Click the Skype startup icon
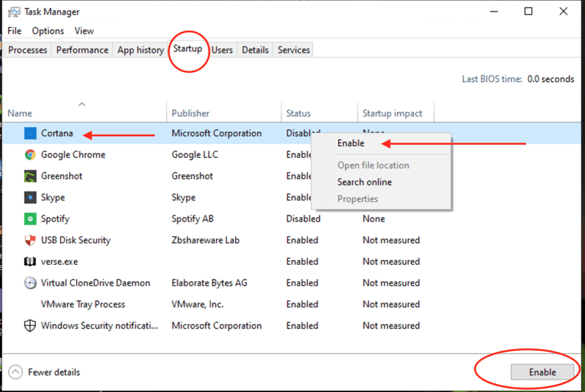Viewport: 585px width, 392px height. (x=30, y=197)
